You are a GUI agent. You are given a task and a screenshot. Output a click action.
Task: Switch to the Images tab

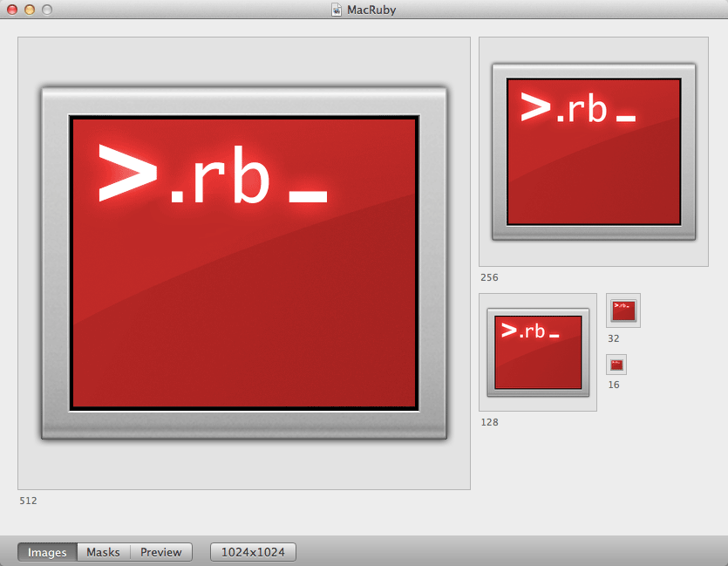[x=47, y=552]
